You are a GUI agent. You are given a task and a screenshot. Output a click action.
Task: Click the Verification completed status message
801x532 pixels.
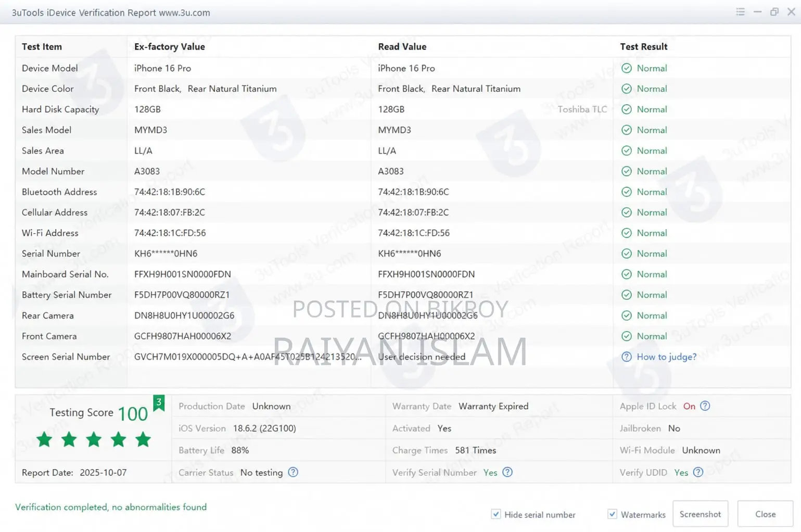tap(111, 507)
